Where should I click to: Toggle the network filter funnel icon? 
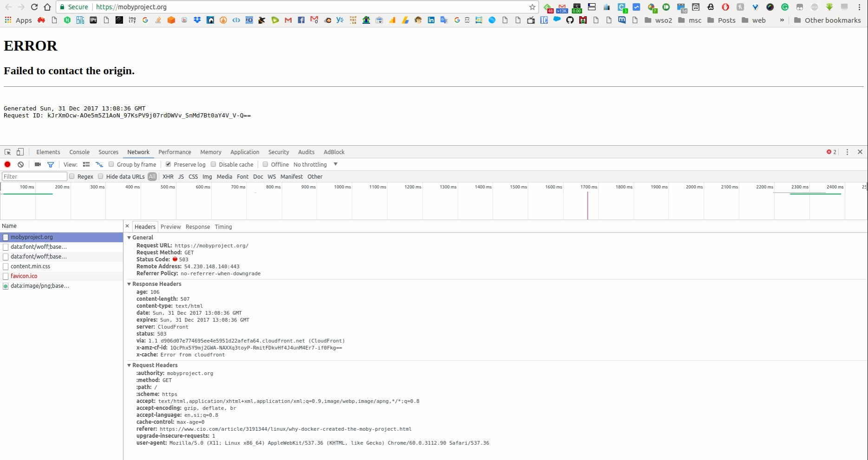pos(51,164)
